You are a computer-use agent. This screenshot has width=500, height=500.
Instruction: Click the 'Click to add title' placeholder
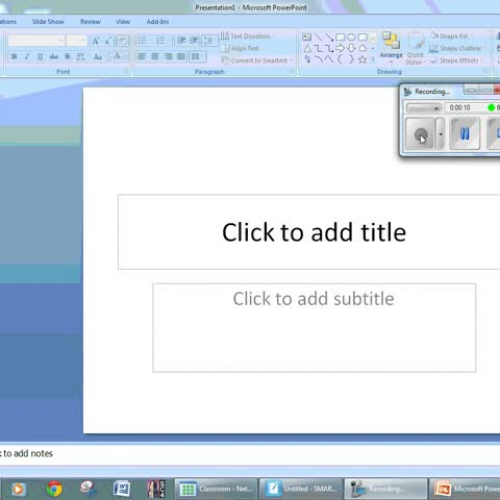(x=314, y=232)
